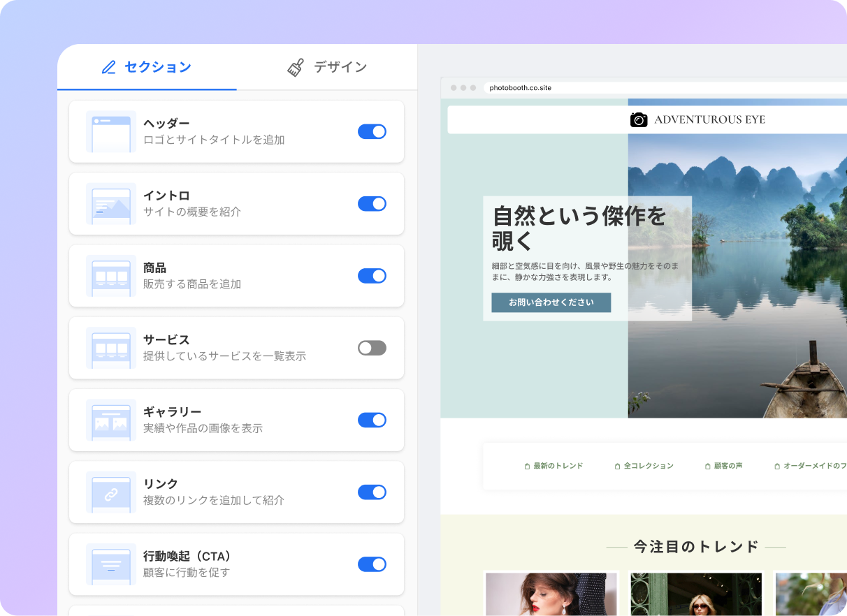Open the デザイン tab
The height and width of the screenshot is (616, 847).
point(327,67)
